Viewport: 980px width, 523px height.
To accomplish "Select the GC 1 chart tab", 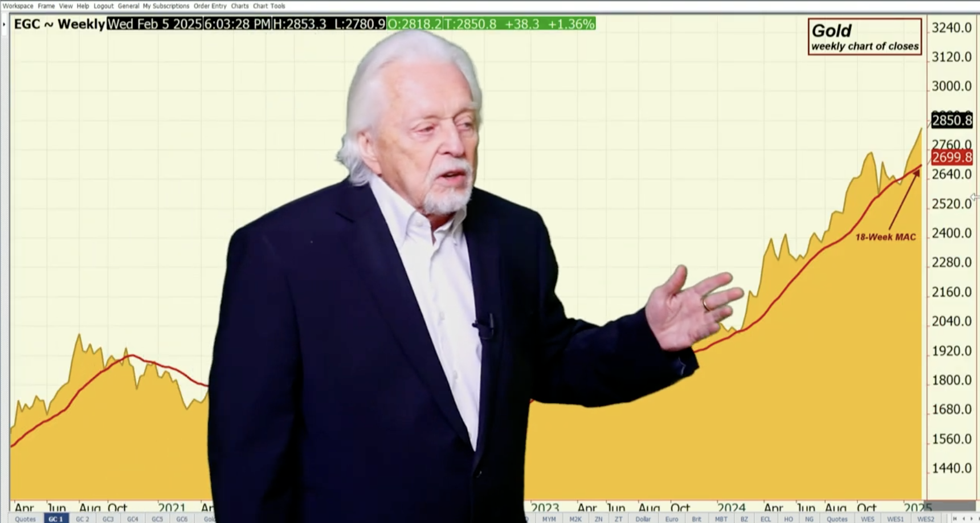I will (x=56, y=519).
